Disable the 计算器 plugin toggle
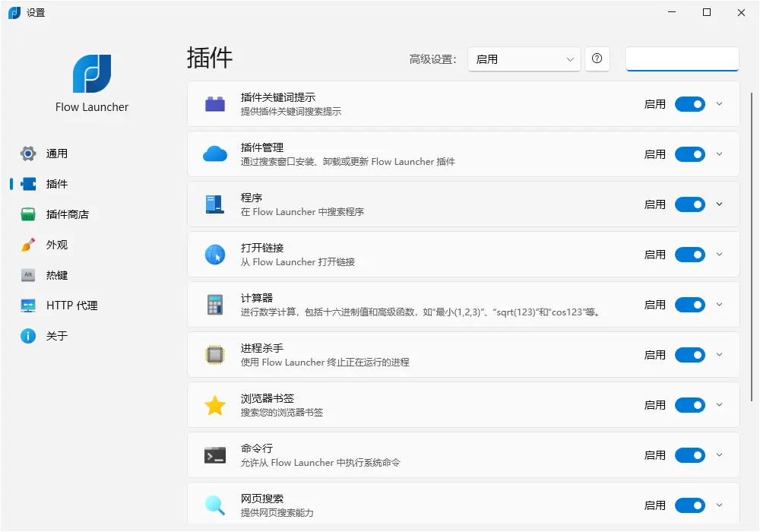760x532 pixels. 690,305
